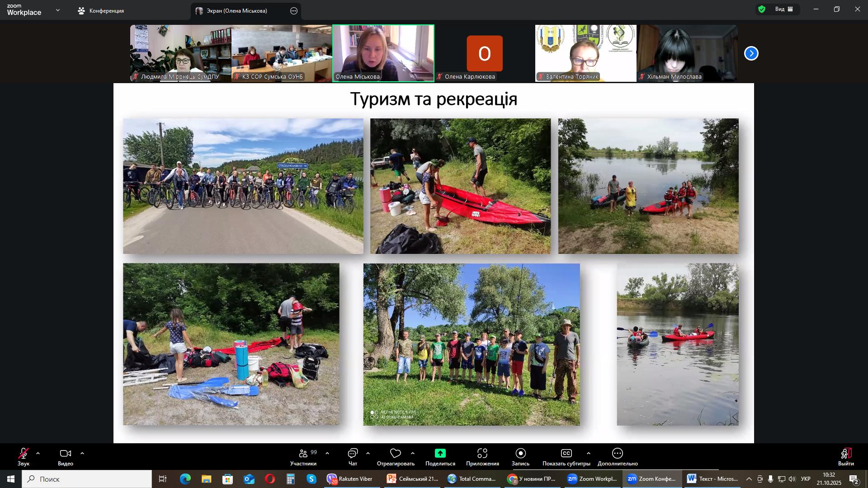Viewport: 868px width, 488px height.
Task: Expand audio options arrow next to Звук
Action: (38, 453)
